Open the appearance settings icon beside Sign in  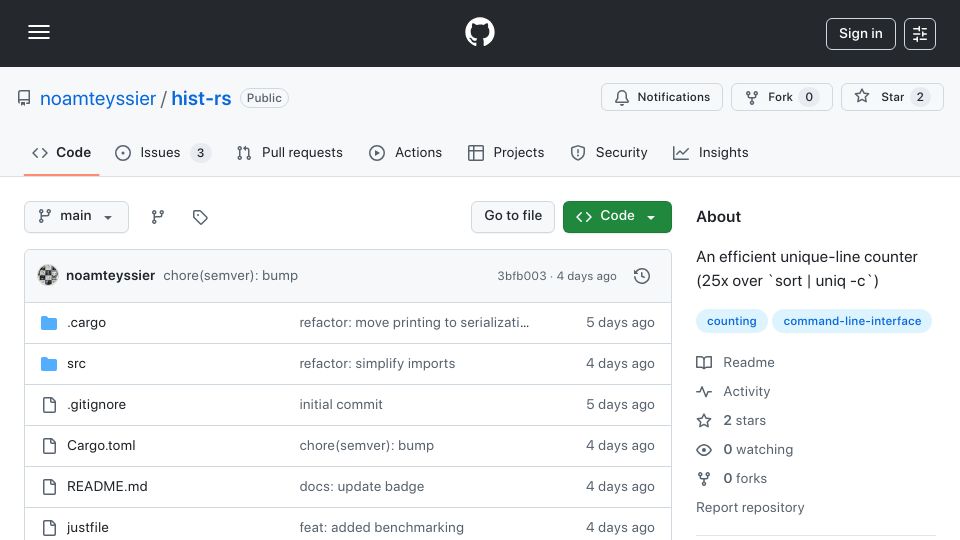(x=920, y=34)
